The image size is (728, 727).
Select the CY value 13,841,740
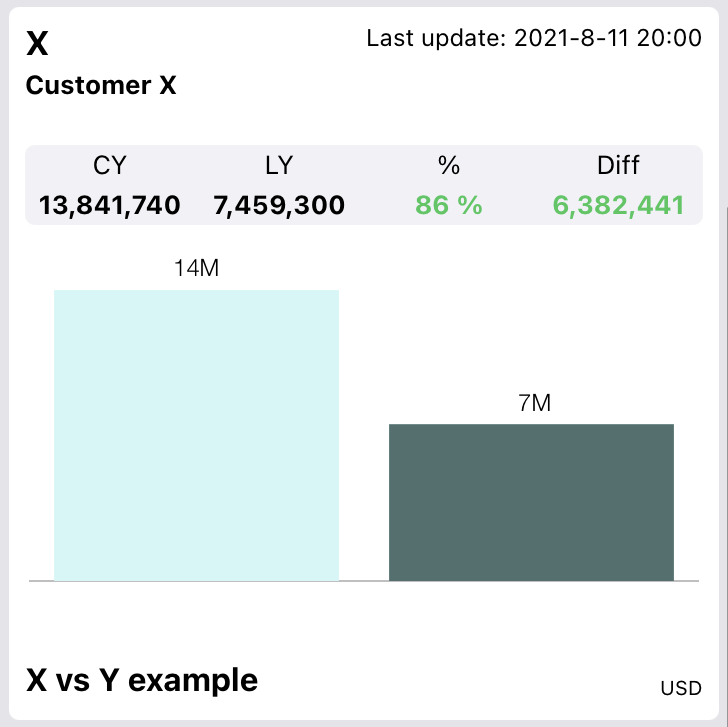(x=110, y=206)
